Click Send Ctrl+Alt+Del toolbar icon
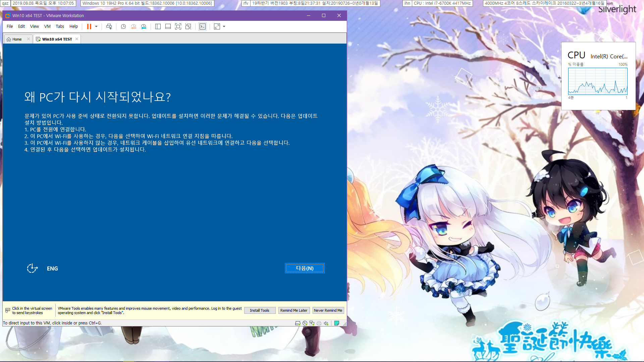 109,26
